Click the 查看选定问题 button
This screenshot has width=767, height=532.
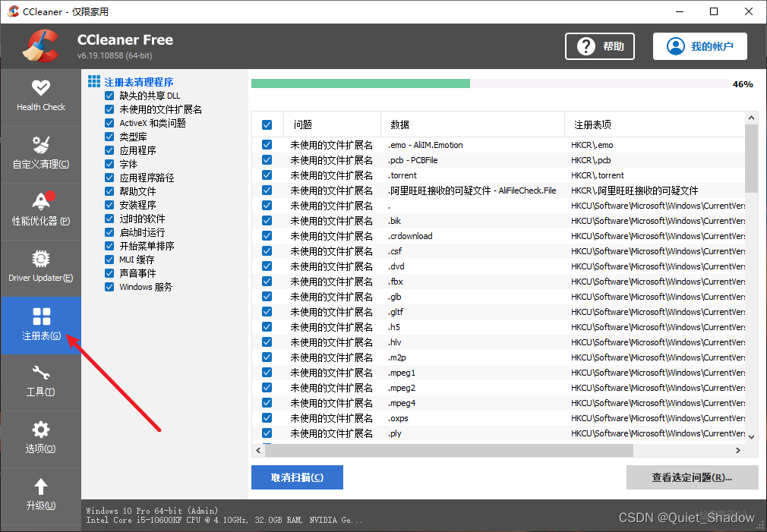(692, 477)
